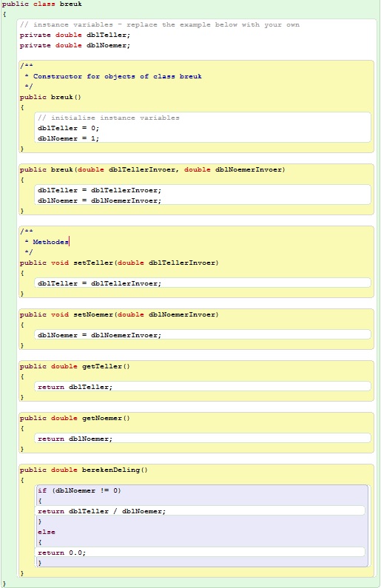Click the class declaration 'public class breuk'
This screenshot has width=381, height=588.
point(41,4)
